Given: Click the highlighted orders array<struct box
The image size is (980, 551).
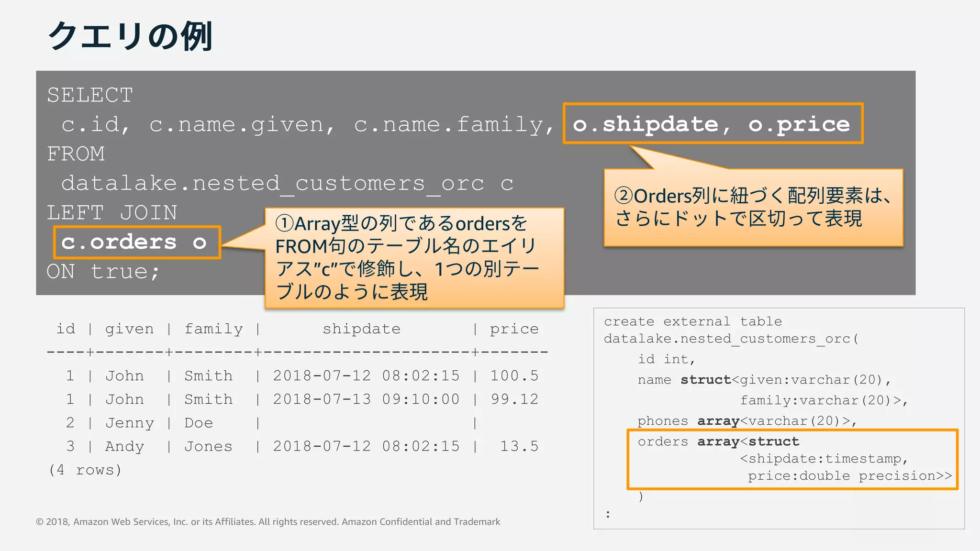Looking at the screenshot, I should coord(792,459).
